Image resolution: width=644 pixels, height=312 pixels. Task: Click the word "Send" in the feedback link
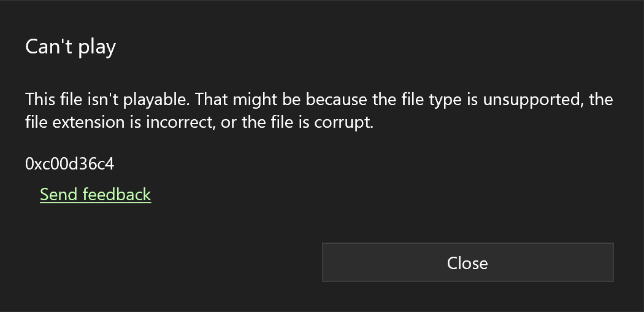[x=59, y=195]
